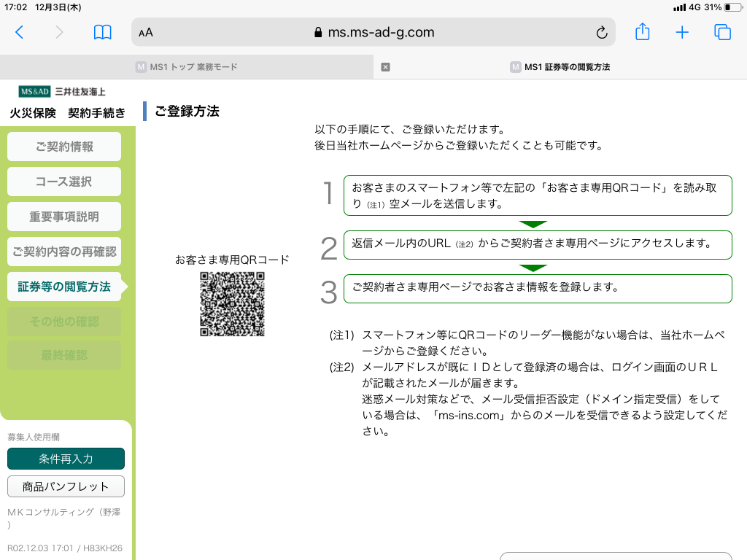Image resolution: width=747 pixels, height=560 pixels.
Task: Reload the page with the refresh icon
Action: [x=602, y=32]
